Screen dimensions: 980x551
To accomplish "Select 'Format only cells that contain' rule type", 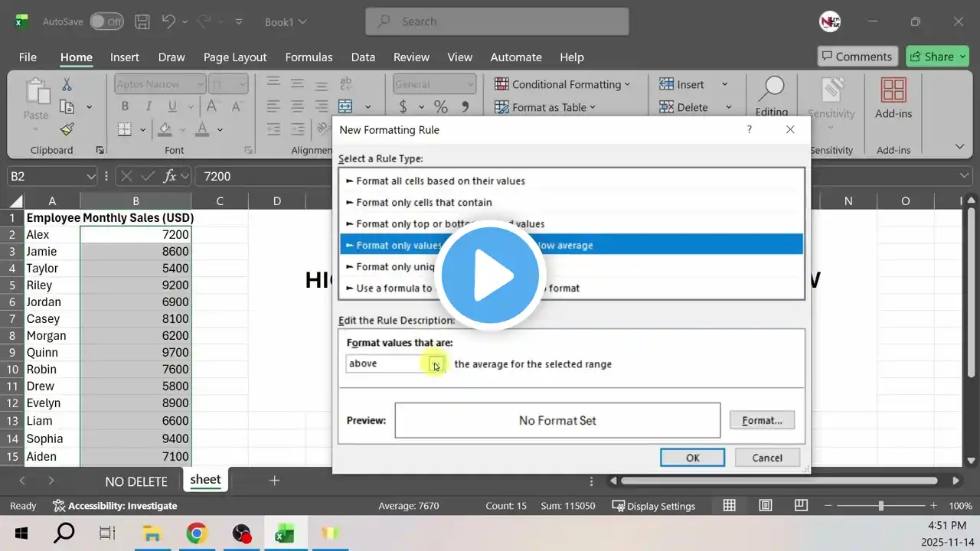I will 424,203.
